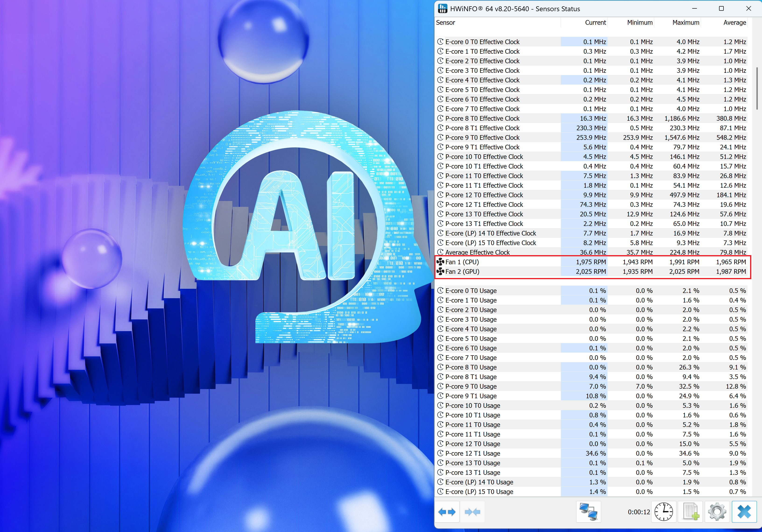This screenshot has width=762, height=532.
Task: Click clock icon of P-core 13 T1 Effective Clock
Action: (x=440, y=224)
